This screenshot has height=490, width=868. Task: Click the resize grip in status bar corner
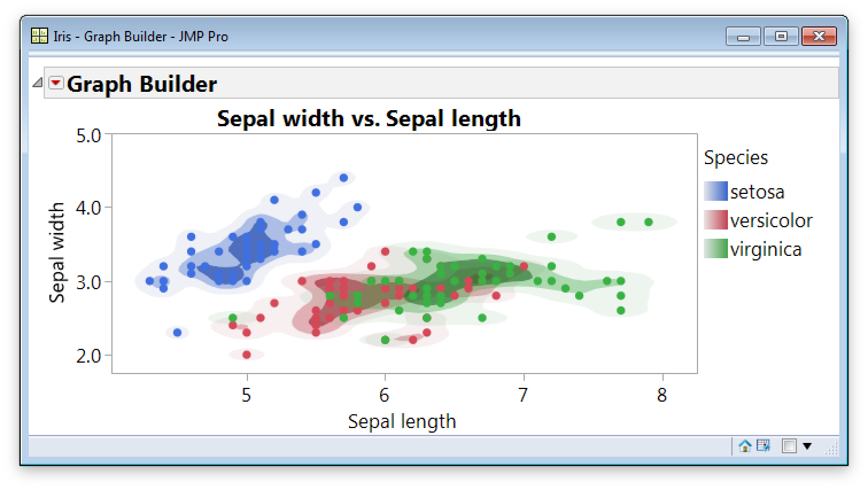831,449
